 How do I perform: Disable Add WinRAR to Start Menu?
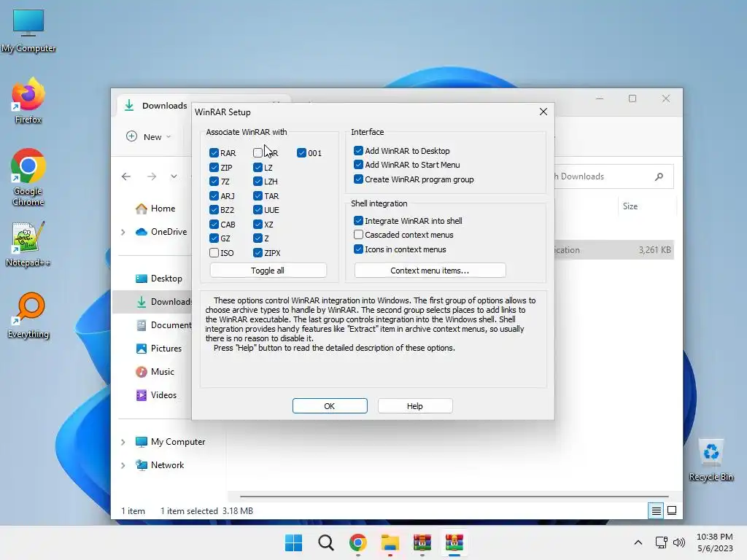[359, 165]
